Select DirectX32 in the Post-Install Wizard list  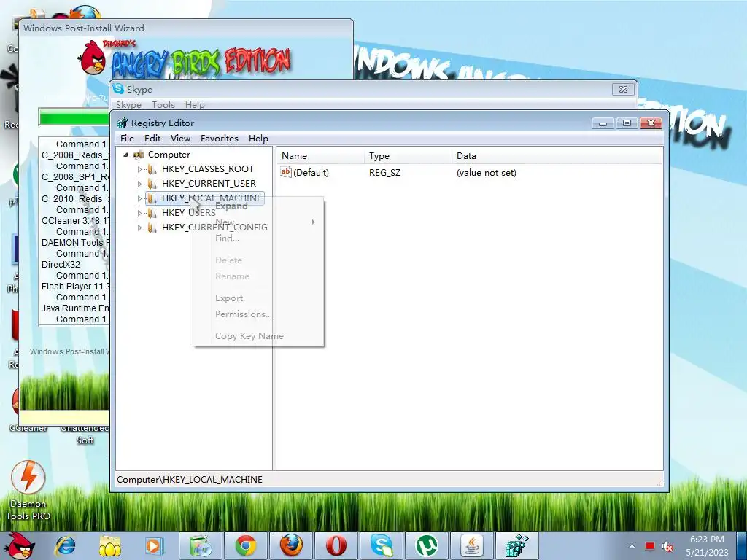coord(61,264)
